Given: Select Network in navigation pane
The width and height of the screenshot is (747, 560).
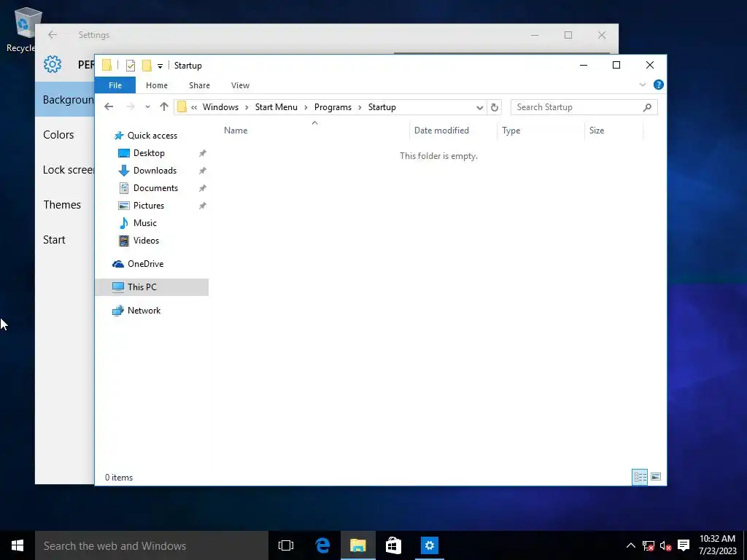Looking at the screenshot, I should pos(144,311).
